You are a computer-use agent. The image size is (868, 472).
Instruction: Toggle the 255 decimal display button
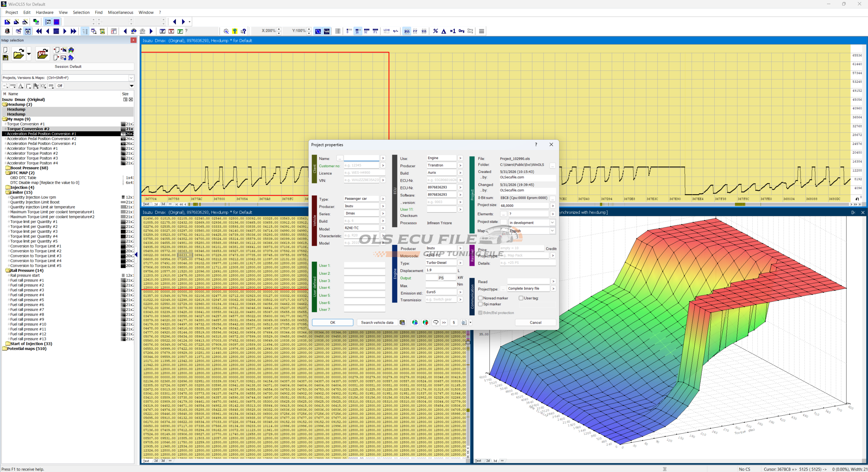[x=407, y=31]
